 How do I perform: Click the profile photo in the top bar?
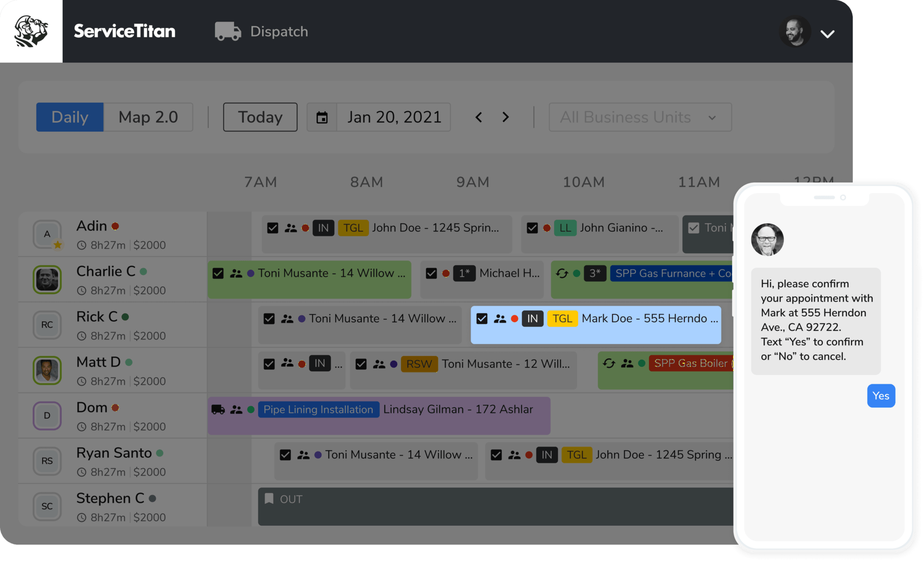click(x=795, y=32)
